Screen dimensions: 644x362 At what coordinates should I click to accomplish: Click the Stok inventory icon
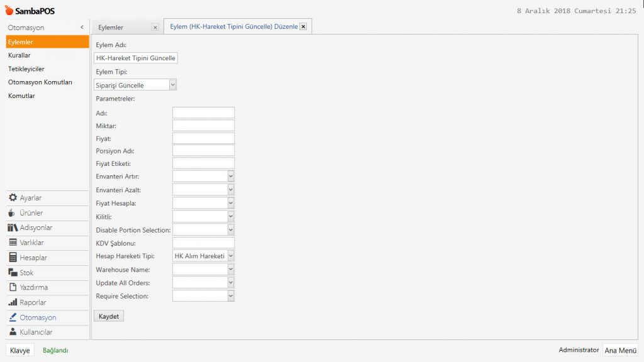click(x=13, y=273)
